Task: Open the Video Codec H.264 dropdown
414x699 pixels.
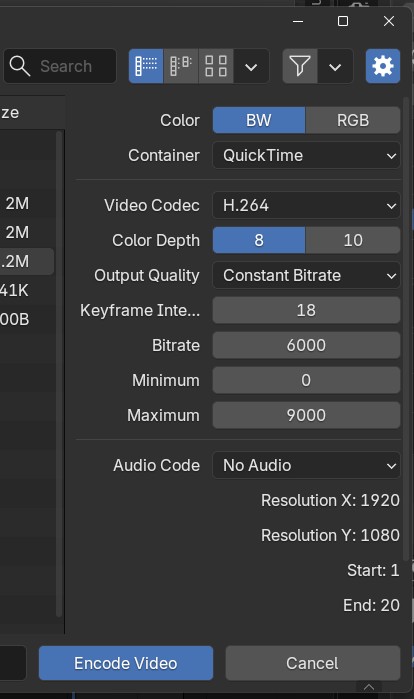Action: pos(307,205)
